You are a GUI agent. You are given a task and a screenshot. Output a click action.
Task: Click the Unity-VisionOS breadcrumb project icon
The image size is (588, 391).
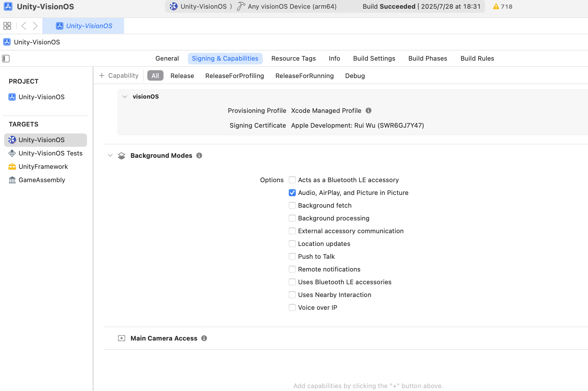(x=7, y=42)
